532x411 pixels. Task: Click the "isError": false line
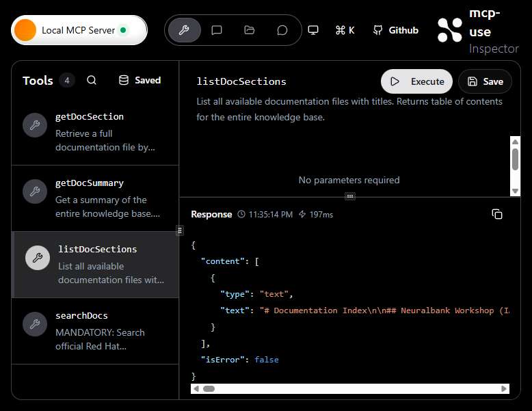(239, 360)
